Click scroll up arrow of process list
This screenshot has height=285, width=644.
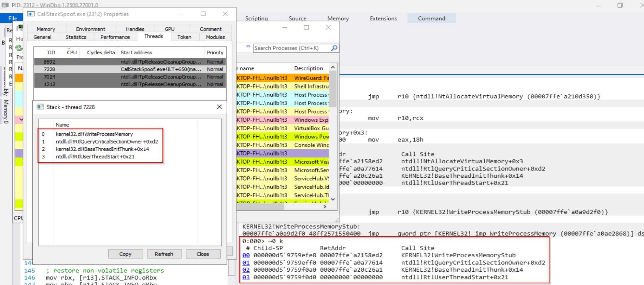click(x=333, y=67)
